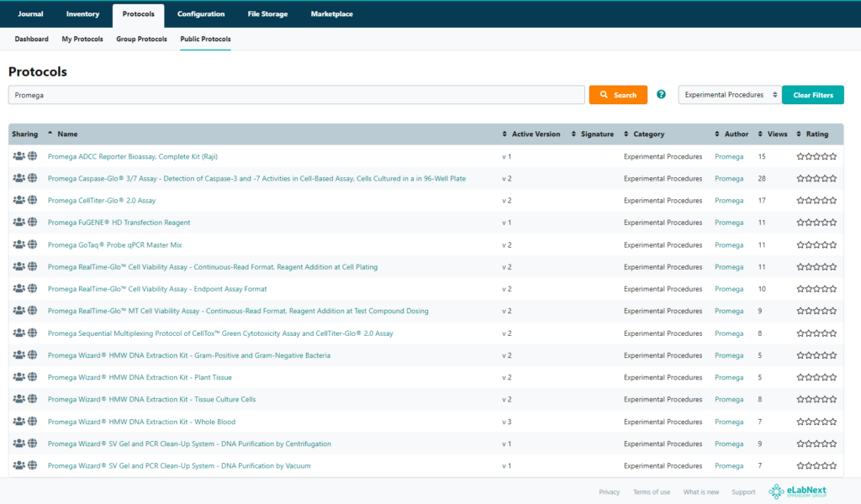Open Wizard HMW DNA Extraction Whole Blood protocol
The height and width of the screenshot is (504, 861).
point(141,421)
